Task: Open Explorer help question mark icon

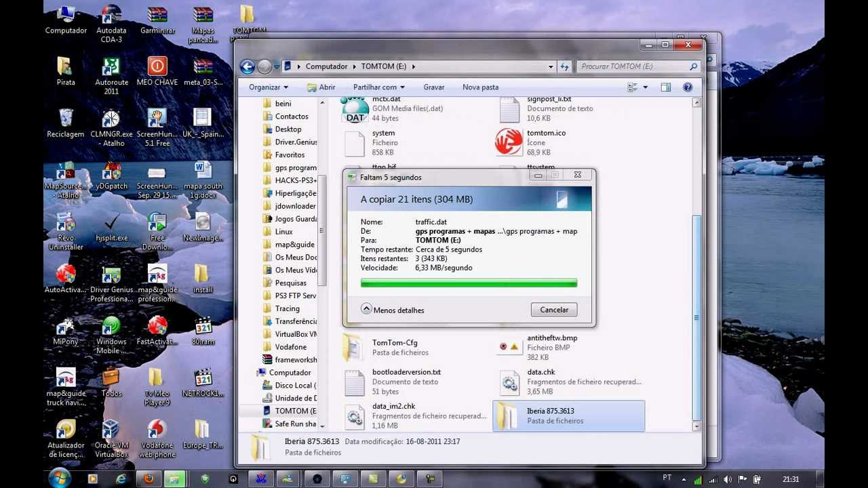Action: pyautogui.click(x=688, y=87)
